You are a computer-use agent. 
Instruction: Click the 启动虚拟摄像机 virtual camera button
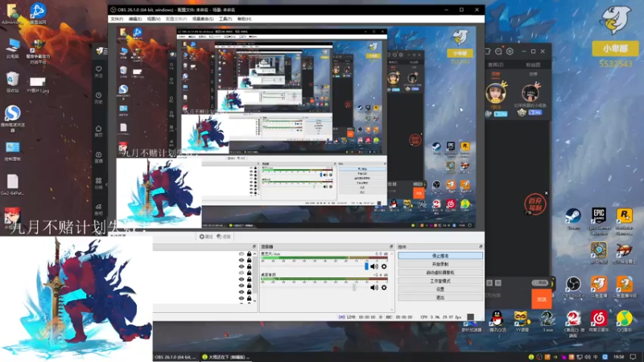click(x=440, y=273)
